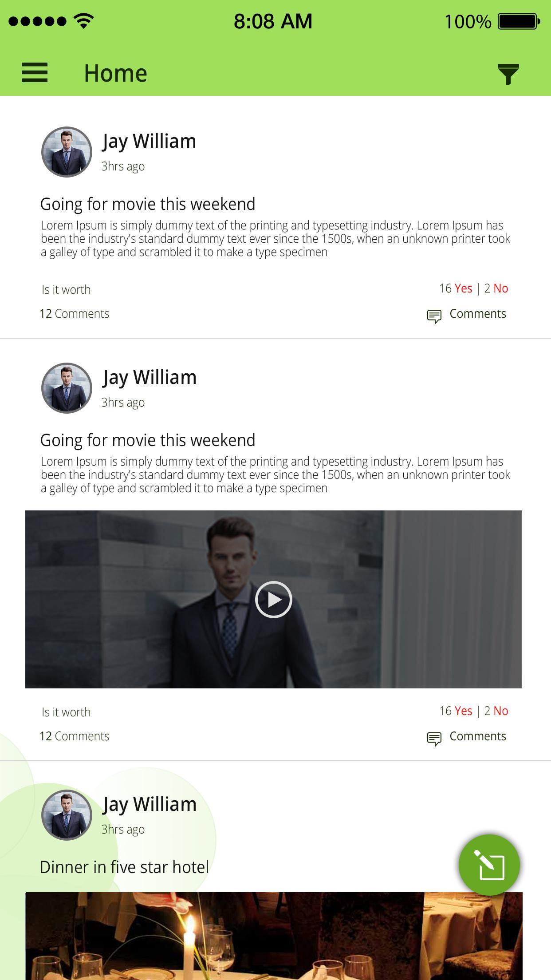Open the dinner table photo
Image resolution: width=551 pixels, height=980 pixels.
coord(274,936)
